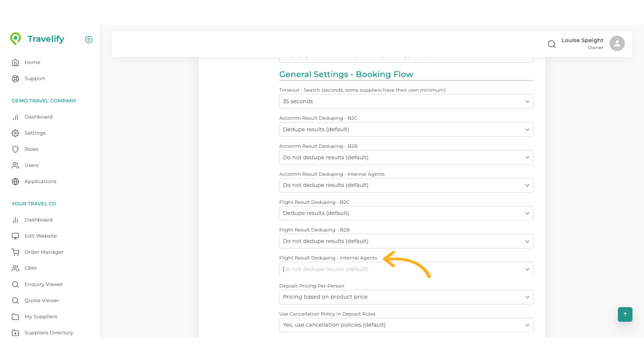Click the Travelify logo
This screenshot has width=644, height=362.
pyautogui.click(x=37, y=39)
